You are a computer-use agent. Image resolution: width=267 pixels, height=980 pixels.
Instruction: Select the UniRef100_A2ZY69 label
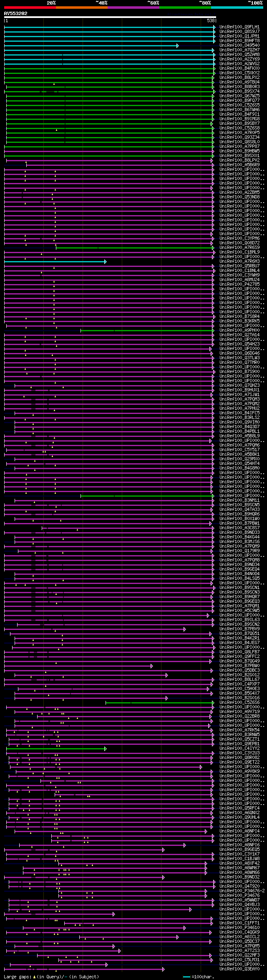[x=239, y=59]
